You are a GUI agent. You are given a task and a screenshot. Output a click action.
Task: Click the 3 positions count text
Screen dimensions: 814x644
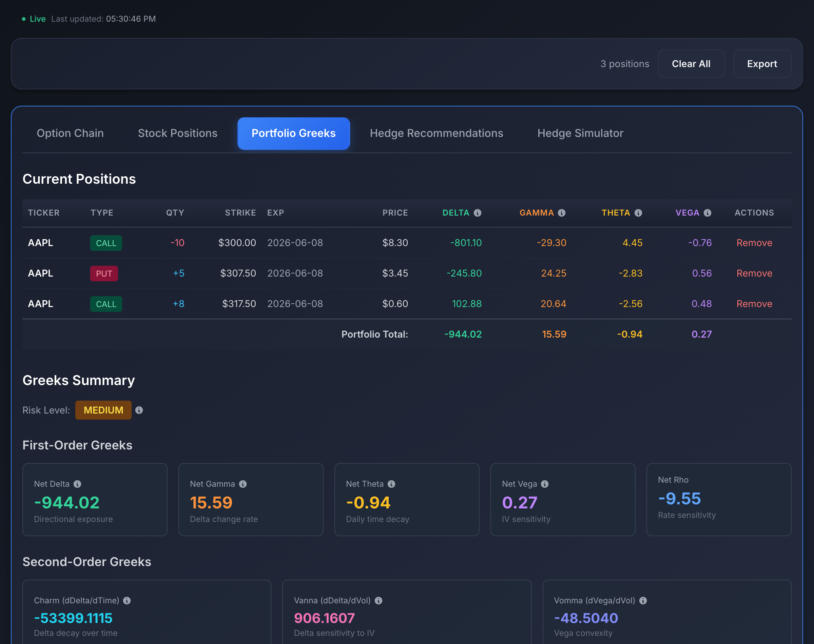pyautogui.click(x=625, y=64)
